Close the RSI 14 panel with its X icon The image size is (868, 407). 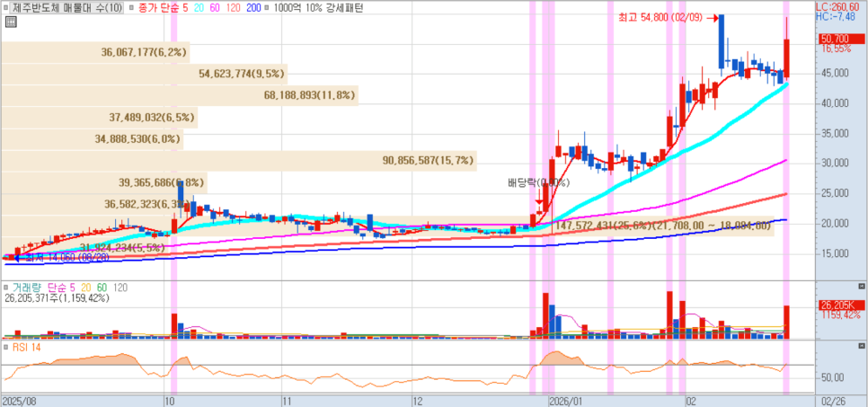click(861, 346)
